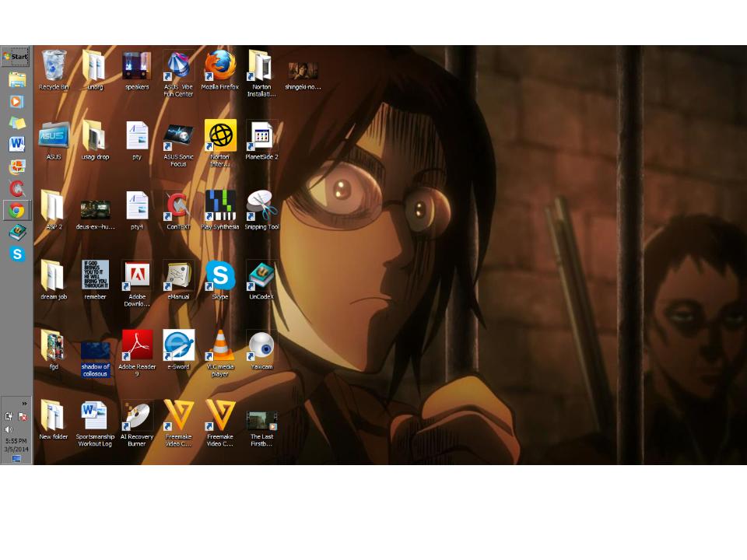Image resolution: width=747 pixels, height=560 pixels.
Task: Open File Explorer from the taskbar
Action: point(17,80)
